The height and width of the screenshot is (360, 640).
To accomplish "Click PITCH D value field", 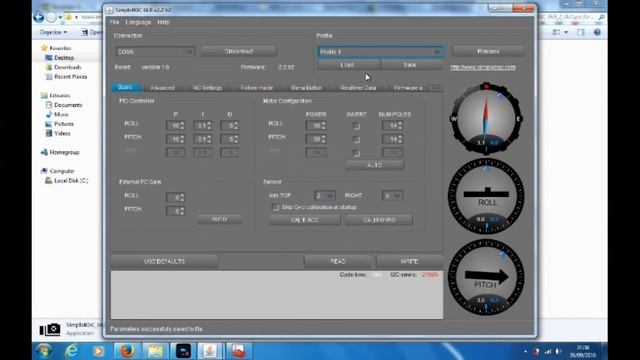I will pos(229,139).
